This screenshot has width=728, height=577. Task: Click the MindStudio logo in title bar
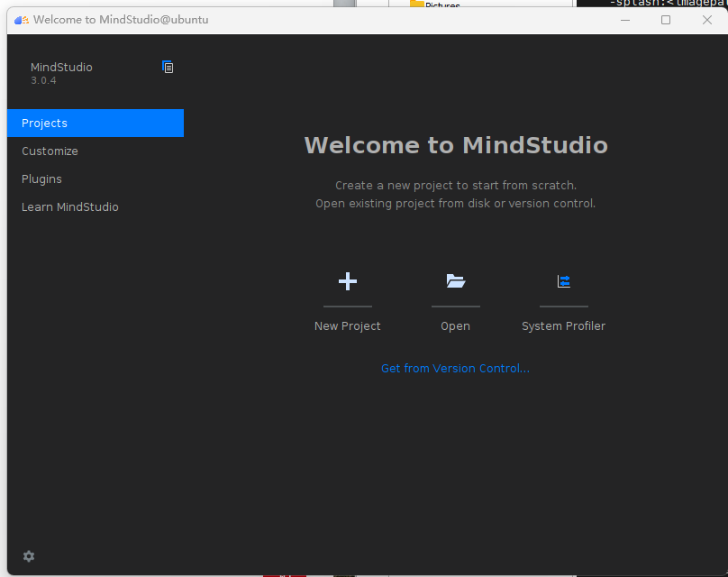(22, 20)
